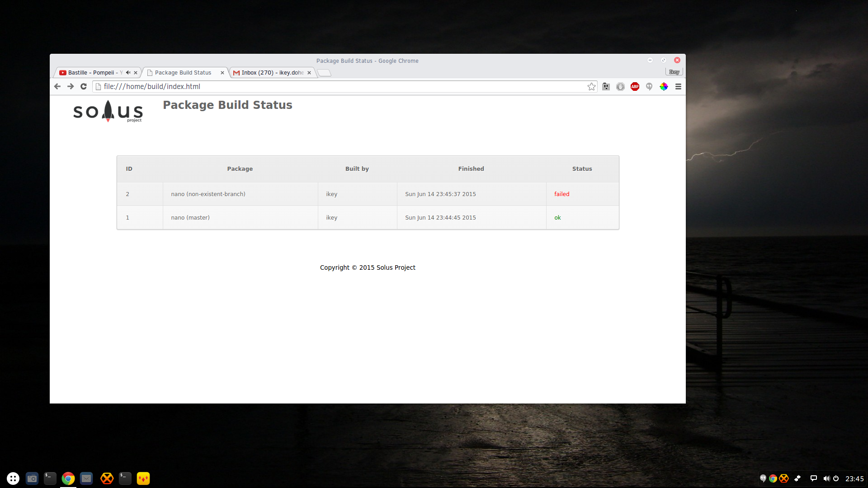Click the red failed status
Image resolution: width=868 pixels, height=488 pixels.
point(562,194)
